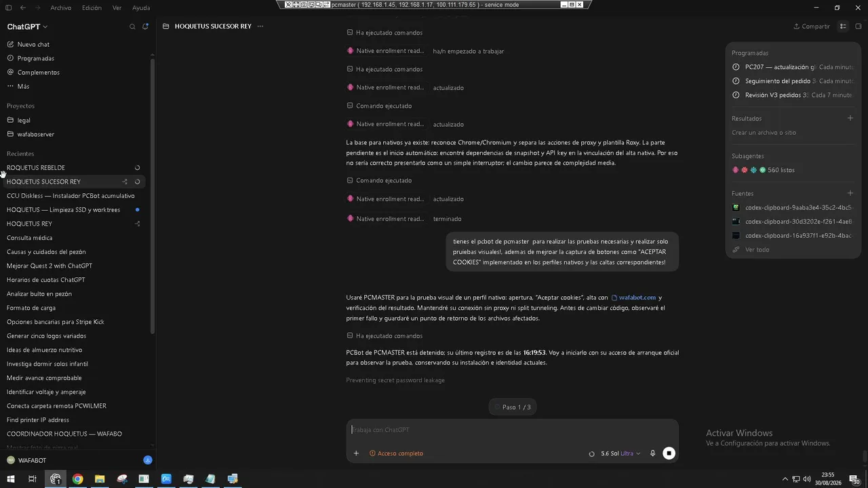The height and width of the screenshot is (488, 868).
Task: Open File Explorer from the taskbar
Action: (100, 479)
